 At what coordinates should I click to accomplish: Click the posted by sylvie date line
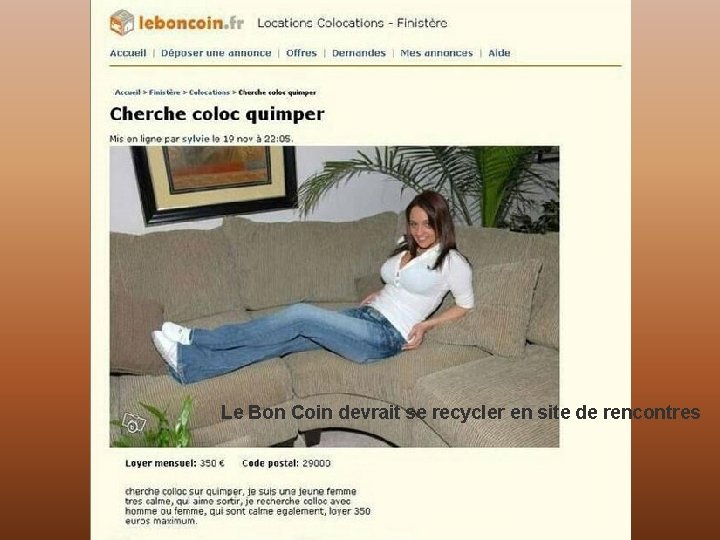click(202, 139)
